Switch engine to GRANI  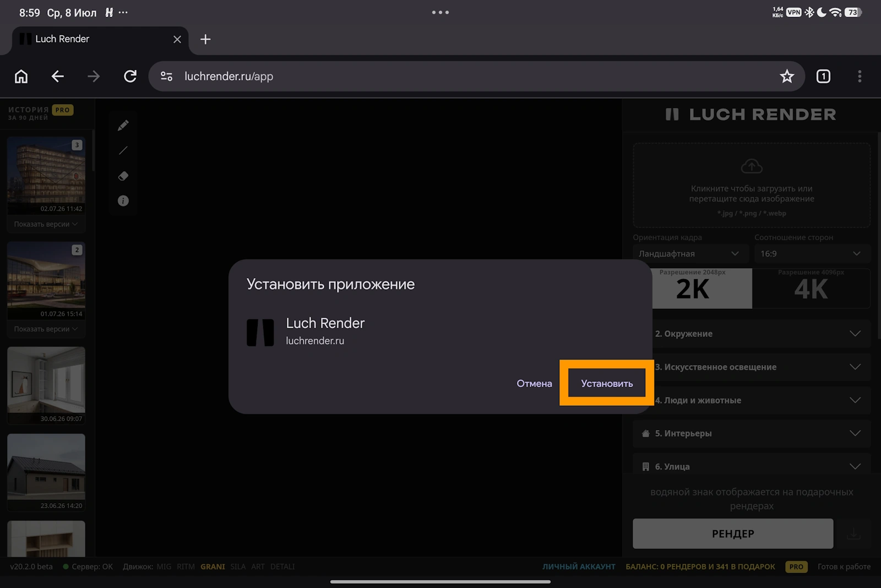[x=213, y=567]
